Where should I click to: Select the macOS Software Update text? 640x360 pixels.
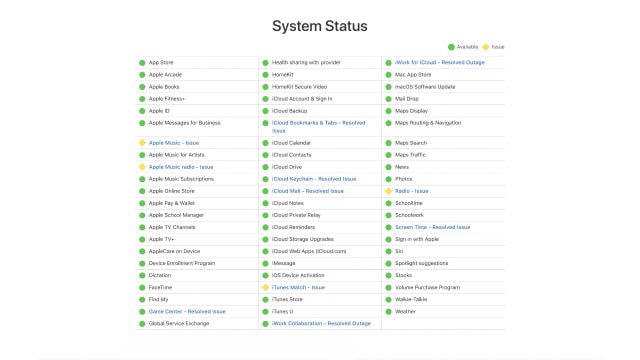(425, 87)
